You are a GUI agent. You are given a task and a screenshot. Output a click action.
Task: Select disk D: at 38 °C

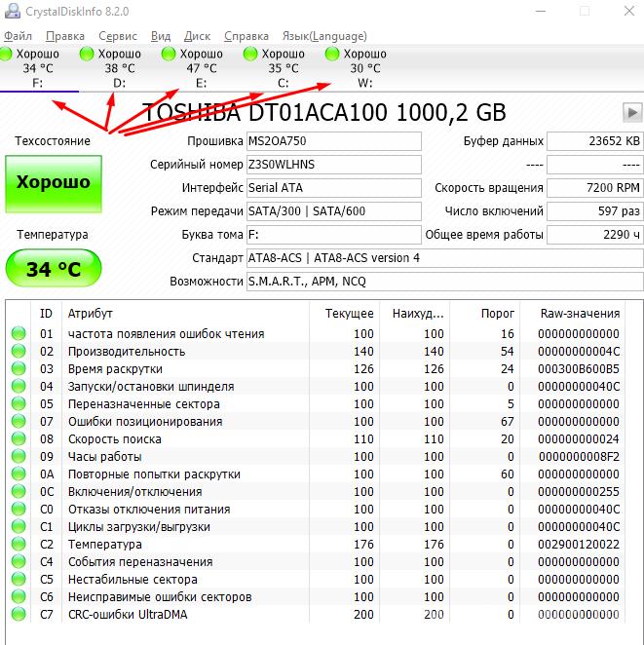point(119,68)
